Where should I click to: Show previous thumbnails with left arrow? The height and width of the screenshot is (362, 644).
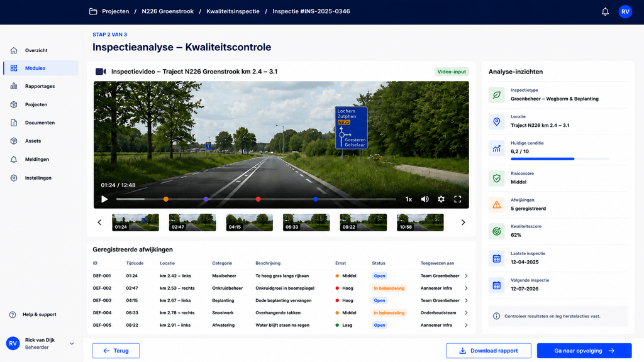99,222
